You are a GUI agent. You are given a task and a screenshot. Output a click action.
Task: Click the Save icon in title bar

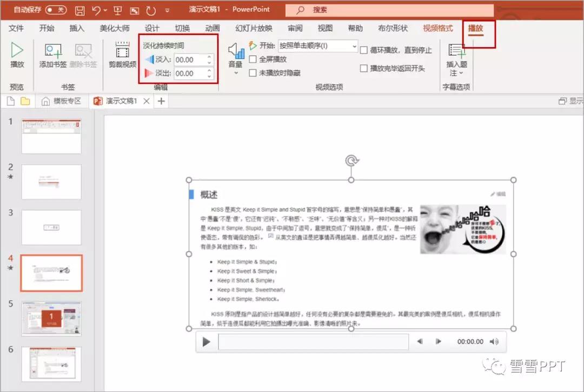(79, 10)
